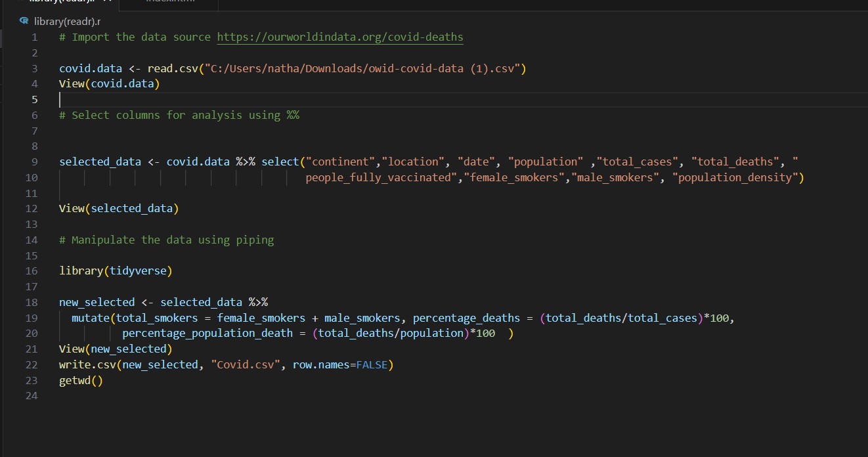The image size is (868, 457).
Task: Click the FALSE value in row.names
Action: [371, 364]
